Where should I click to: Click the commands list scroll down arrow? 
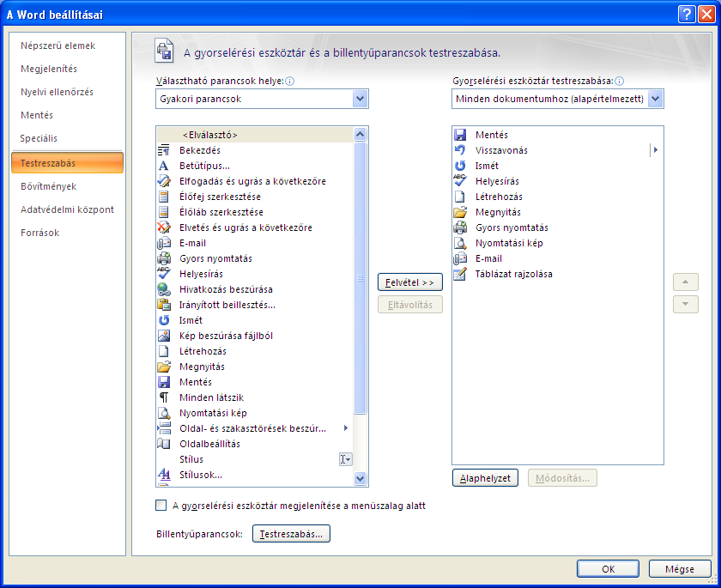tap(360, 478)
